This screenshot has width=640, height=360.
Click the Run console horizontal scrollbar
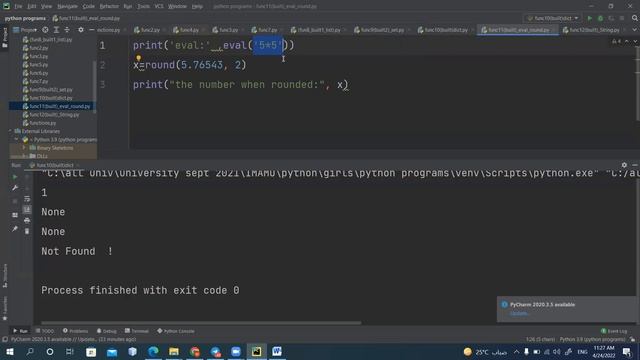[201, 323]
